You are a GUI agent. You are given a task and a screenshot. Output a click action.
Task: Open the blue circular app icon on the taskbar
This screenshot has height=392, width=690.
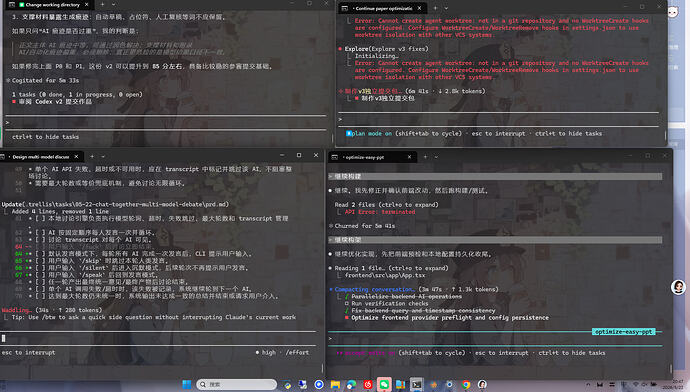coord(319,385)
